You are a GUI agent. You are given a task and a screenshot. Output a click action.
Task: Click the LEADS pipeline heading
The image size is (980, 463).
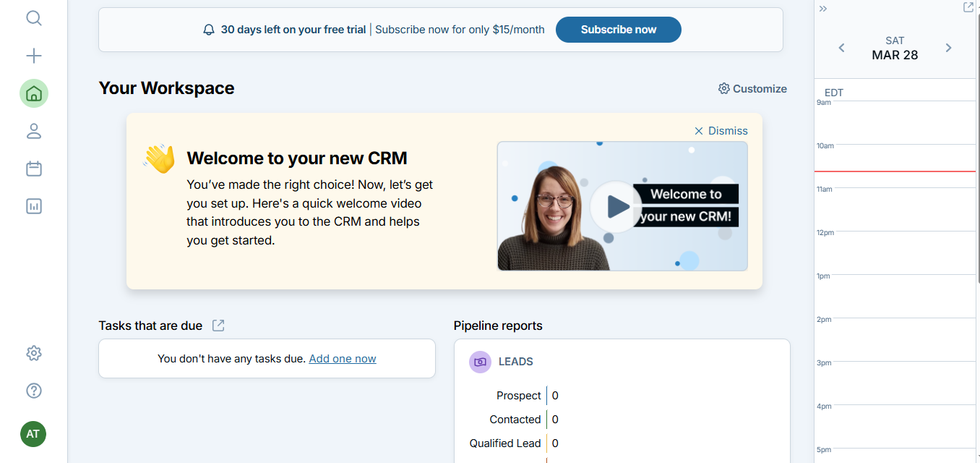pyautogui.click(x=516, y=362)
